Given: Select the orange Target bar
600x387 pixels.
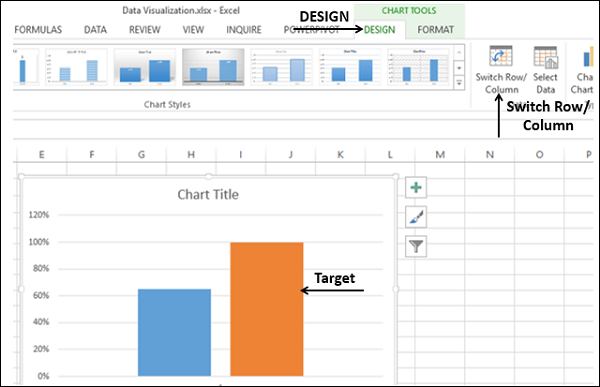Looking at the screenshot, I should pos(267,309).
